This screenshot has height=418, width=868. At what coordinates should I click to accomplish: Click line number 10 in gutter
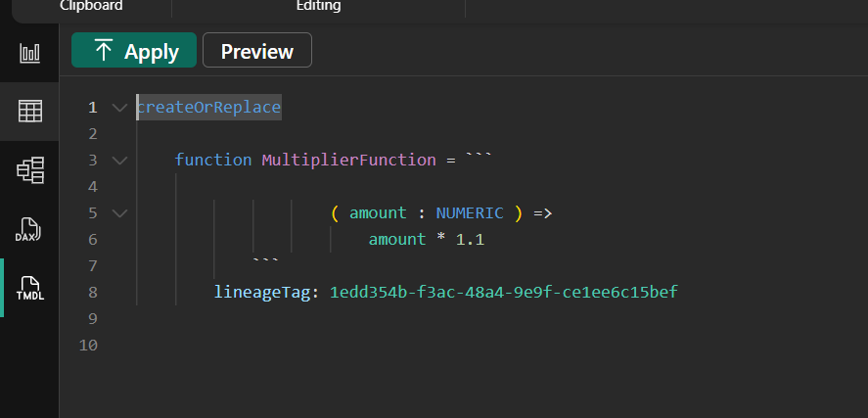88,345
